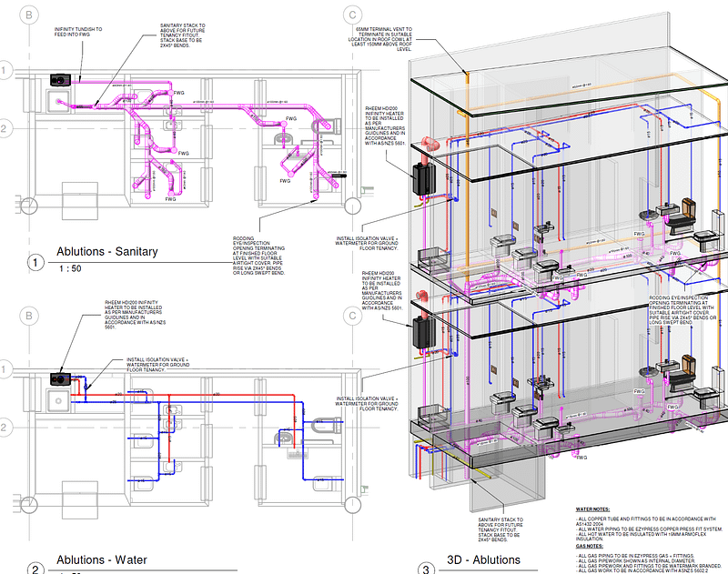The image size is (728, 574).
Task: Select the 'Infinity tundish' annotation note
Action: point(80,34)
